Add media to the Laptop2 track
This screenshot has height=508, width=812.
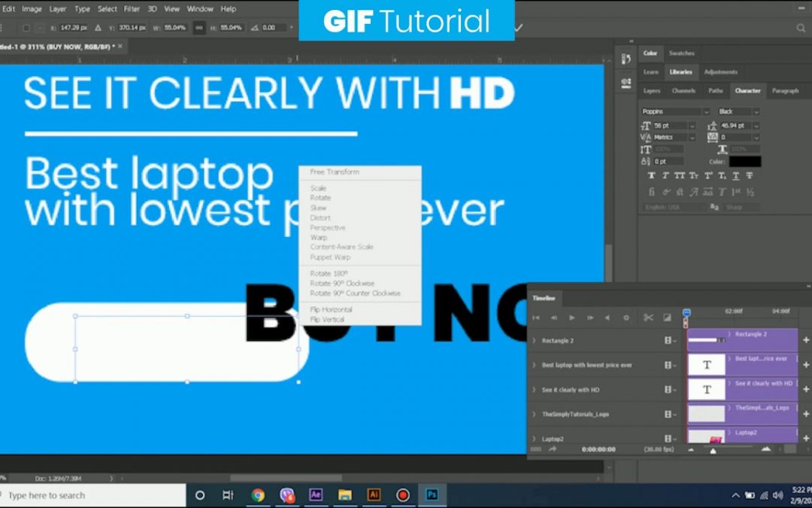pyautogui.click(x=806, y=438)
